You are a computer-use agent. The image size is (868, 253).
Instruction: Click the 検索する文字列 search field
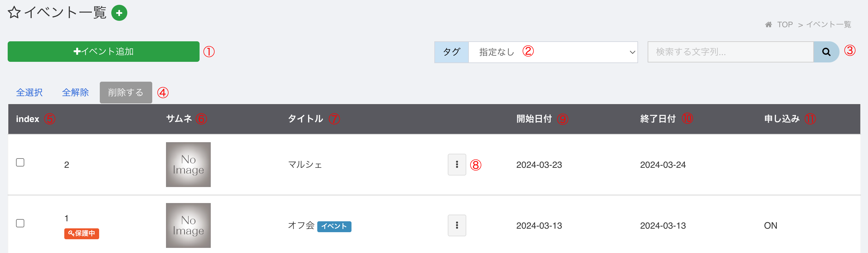(x=730, y=52)
